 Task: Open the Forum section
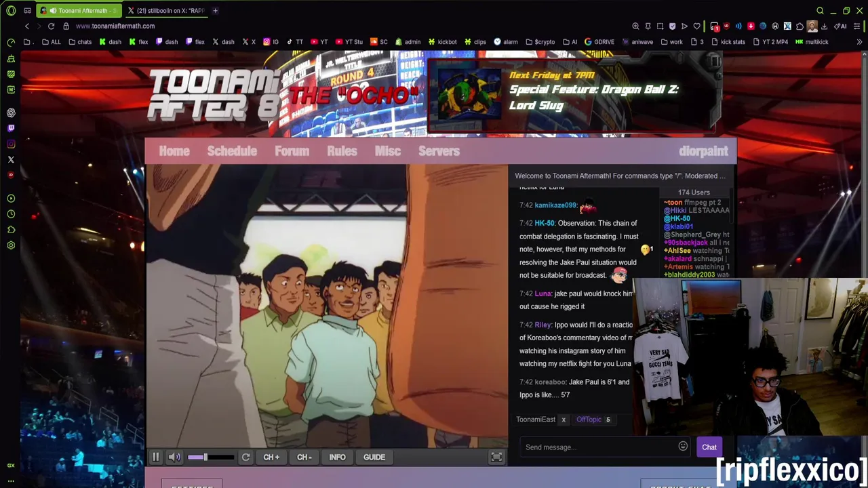(x=292, y=151)
